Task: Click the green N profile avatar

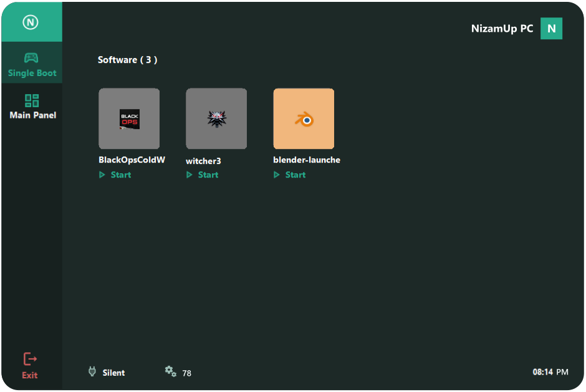Action: (x=551, y=29)
